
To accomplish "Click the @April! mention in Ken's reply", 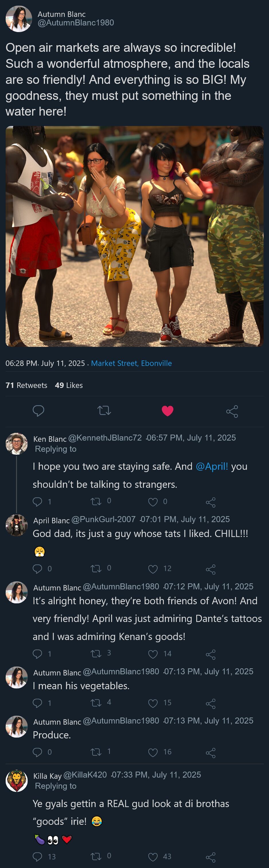I will click(212, 466).
